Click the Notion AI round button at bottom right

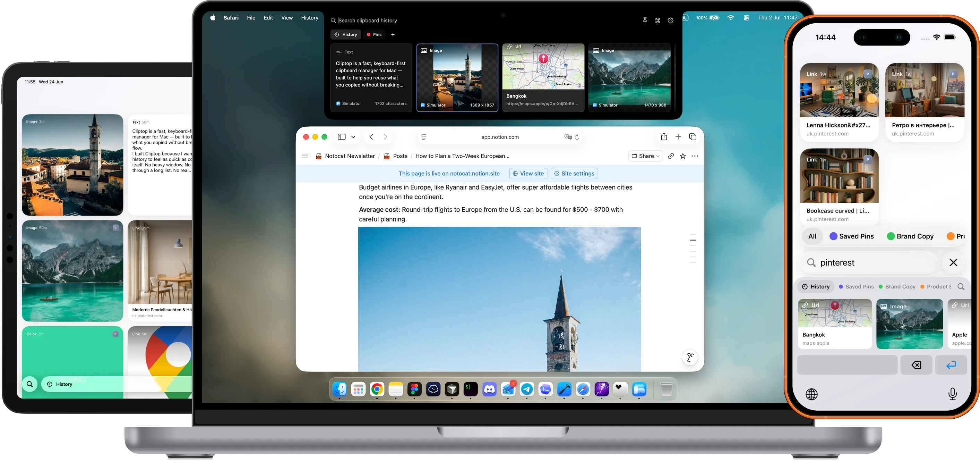pyautogui.click(x=690, y=357)
